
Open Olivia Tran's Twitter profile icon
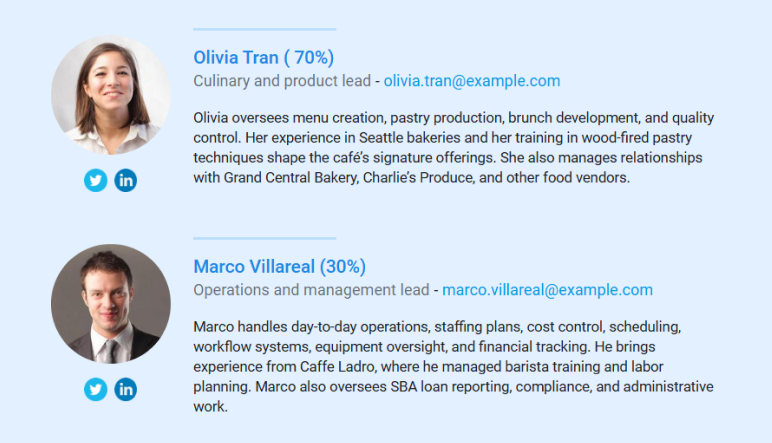96,180
